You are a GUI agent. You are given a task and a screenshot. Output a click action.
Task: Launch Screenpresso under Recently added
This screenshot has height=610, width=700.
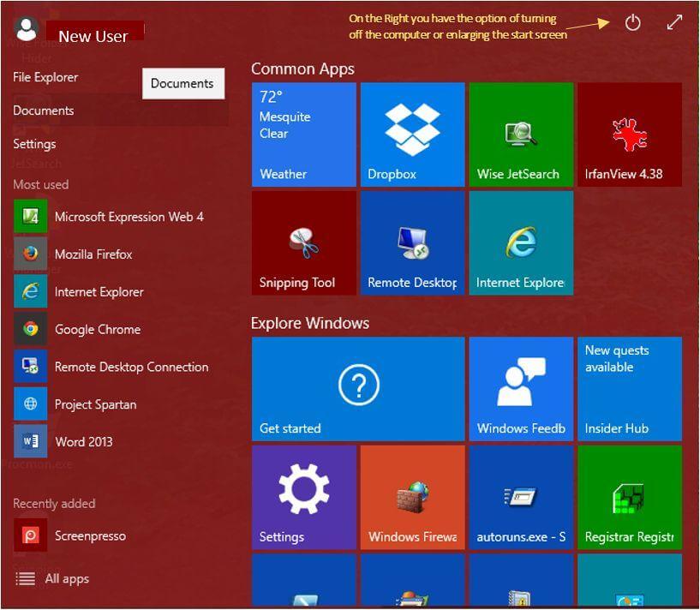pyautogui.click(x=70, y=535)
